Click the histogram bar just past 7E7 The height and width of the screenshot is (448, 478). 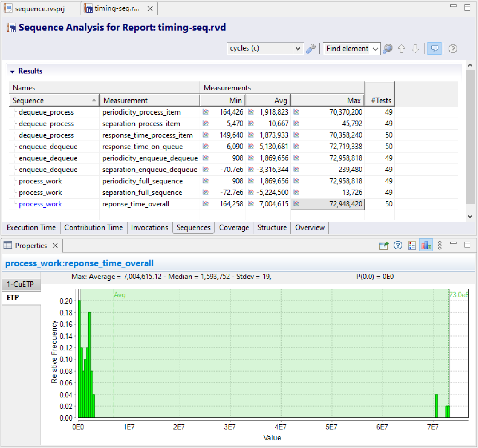tap(437, 406)
